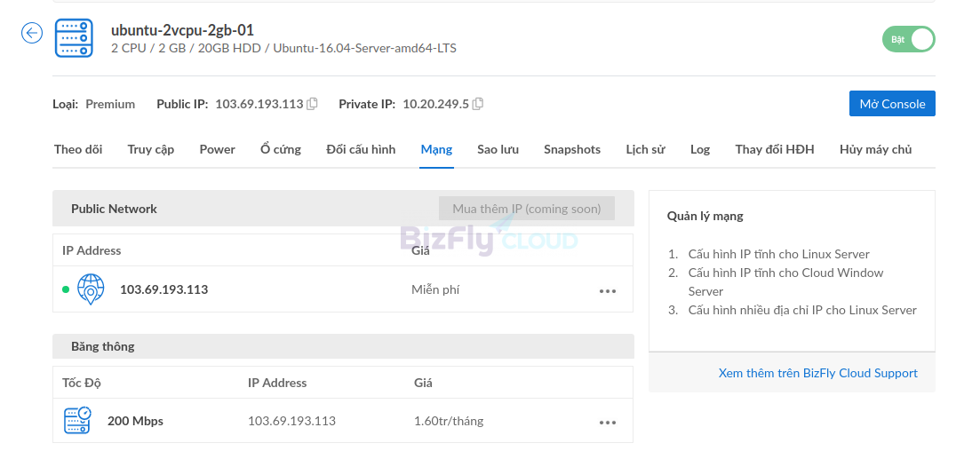Click the Private IP value 10.20.249.5
Viewport: 980px width, 467px height.
(435, 104)
